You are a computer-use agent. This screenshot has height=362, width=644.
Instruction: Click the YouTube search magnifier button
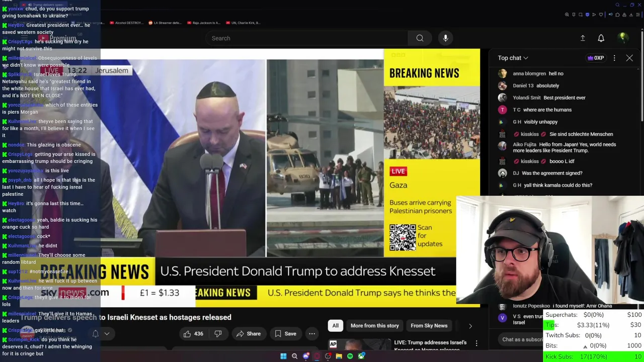click(x=420, y=38)
